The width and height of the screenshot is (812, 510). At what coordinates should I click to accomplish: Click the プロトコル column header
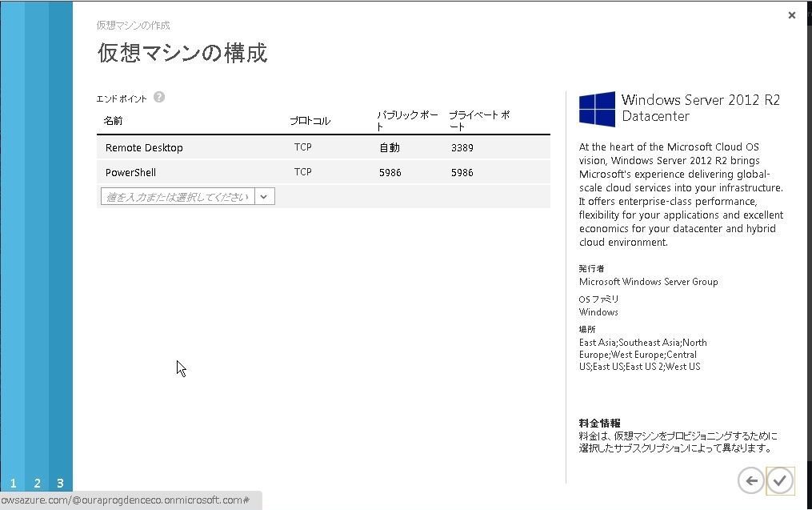pyautogui.click(x=310, y=121)
